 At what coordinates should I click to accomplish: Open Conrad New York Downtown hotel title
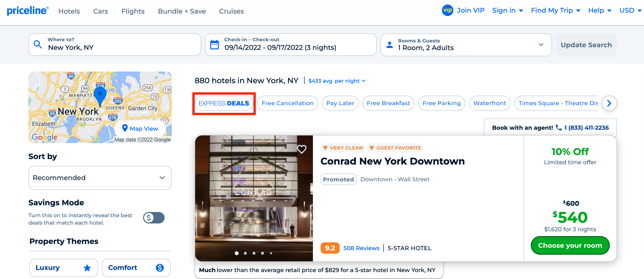[x=392, y=161]
